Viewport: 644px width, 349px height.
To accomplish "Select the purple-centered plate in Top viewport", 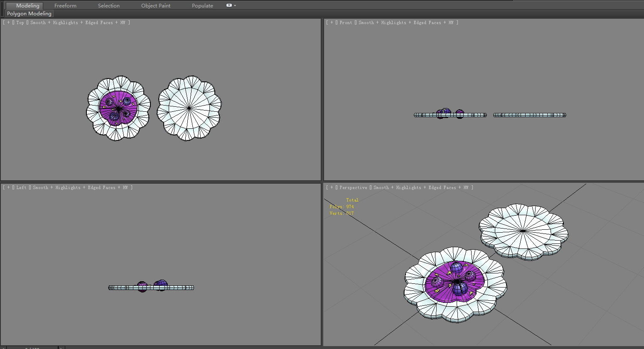I will [x=118, y=108].
